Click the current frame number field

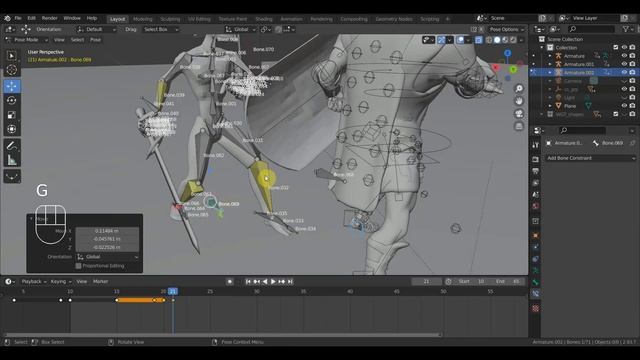pyautogui.click(x=426, y=282)
